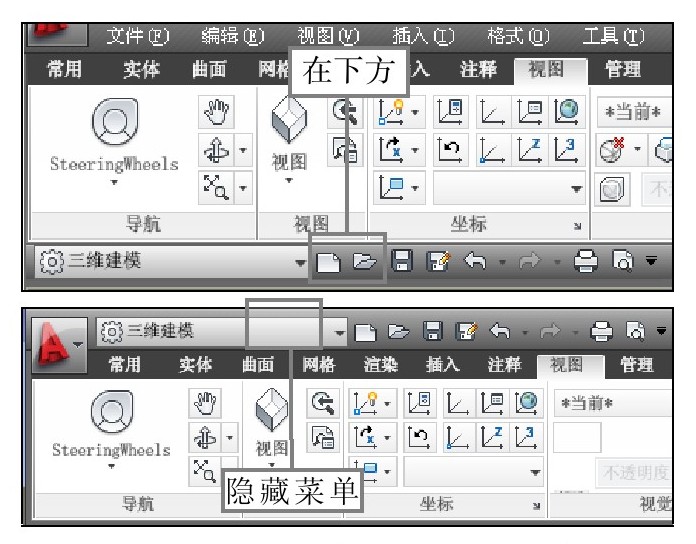
Task: Open *当前* visual style box in upper ribbon
Action: (x=634, y=111)
